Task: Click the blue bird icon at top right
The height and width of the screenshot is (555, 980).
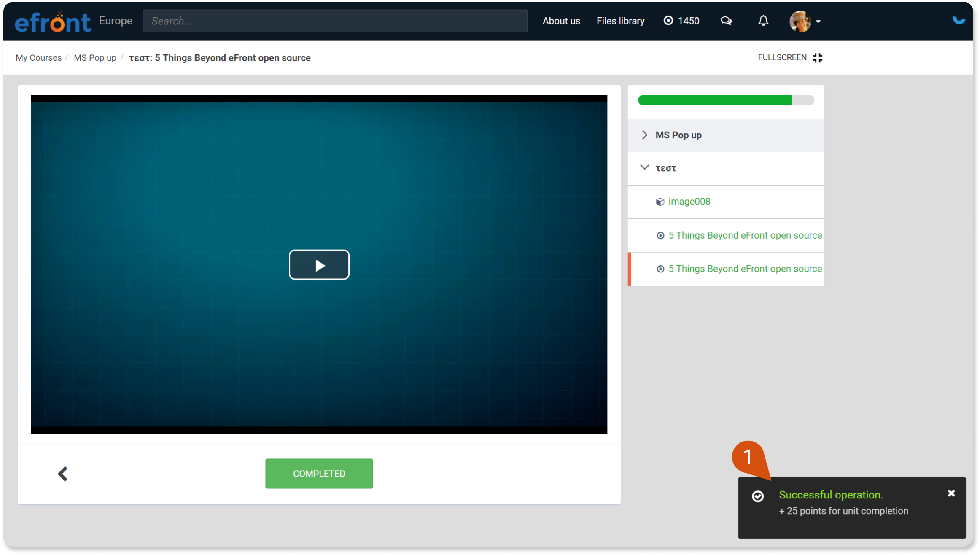Action: click(x=958, y=20)
